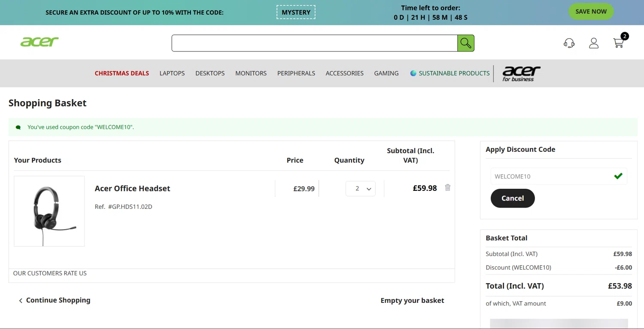Click the Acer logo
This screenshot has height=329, width=644.
point(39,42)
